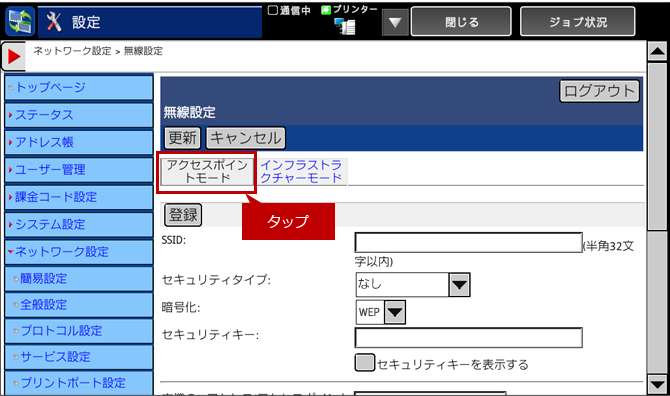Viewport: 670px width, 396px height.
Task: Tap the wrench settings icon in header
Action: (54, 21)
